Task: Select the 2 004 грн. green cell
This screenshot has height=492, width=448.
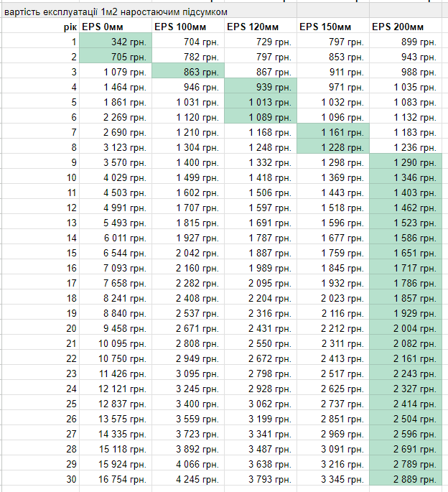Action: coord(406,328)
